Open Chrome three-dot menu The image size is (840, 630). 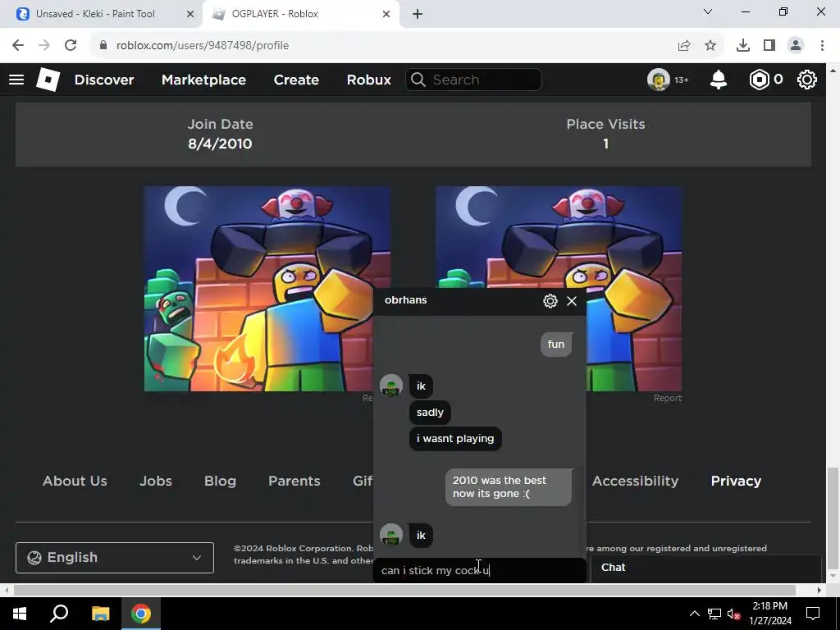822,46
